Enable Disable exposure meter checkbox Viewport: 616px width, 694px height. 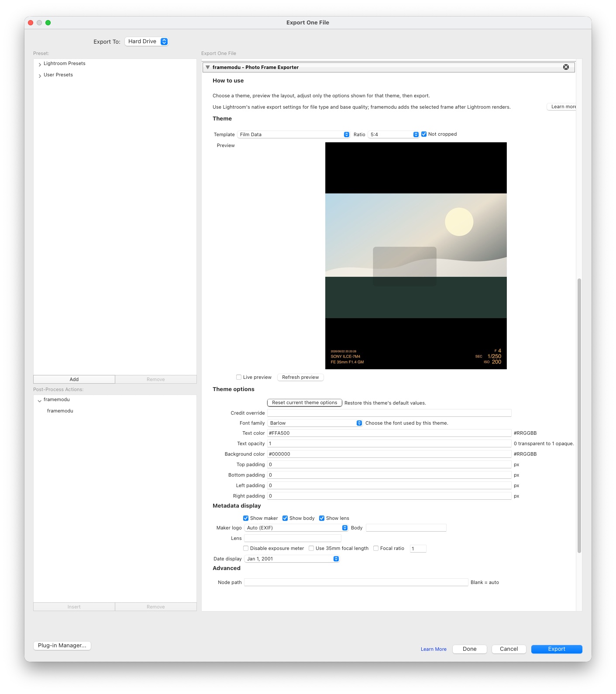(246, 548)
